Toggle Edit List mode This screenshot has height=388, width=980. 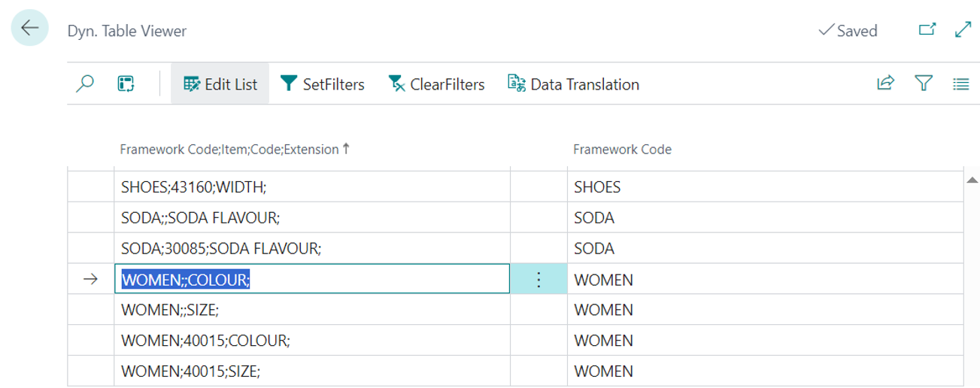pyautogui.click(x=220, y=84)
